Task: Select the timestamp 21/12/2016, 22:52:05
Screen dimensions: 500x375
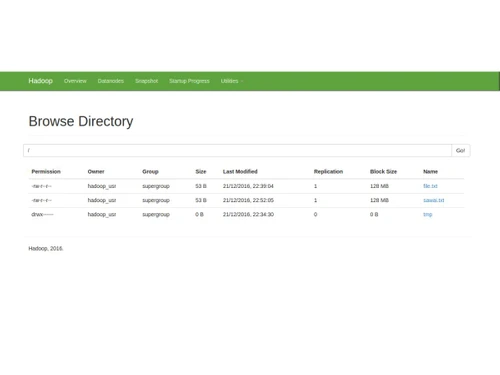Action: [248, 200]
